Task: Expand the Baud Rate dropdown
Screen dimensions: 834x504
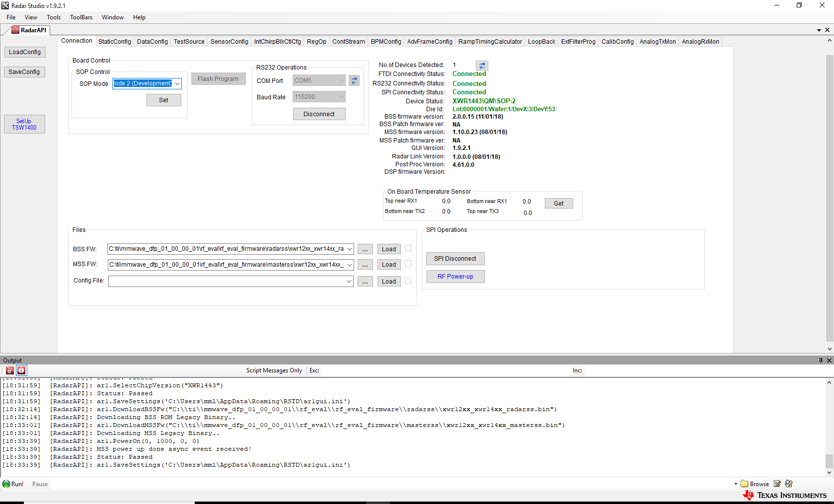Action: 341,97
